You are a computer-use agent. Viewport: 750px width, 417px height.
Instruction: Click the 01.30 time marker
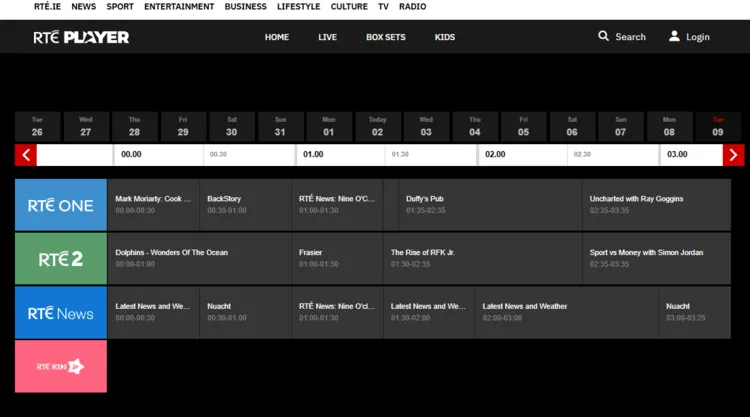(400, 154)
